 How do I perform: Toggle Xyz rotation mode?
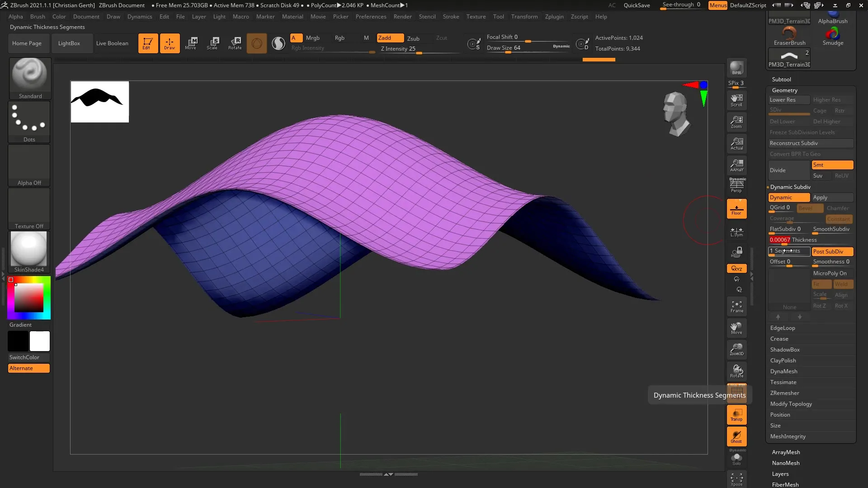click(737, 268)
